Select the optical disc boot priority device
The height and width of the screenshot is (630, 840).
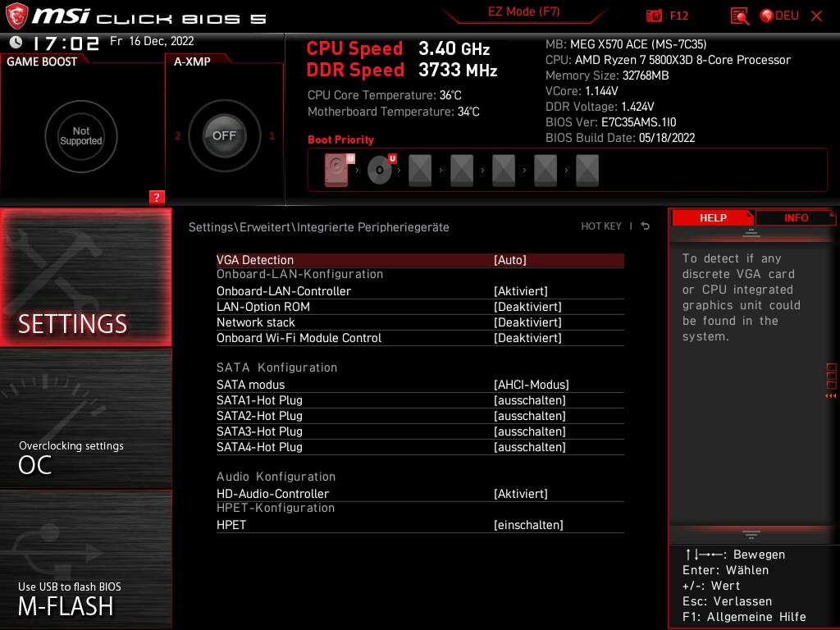(x=381, y=170)
